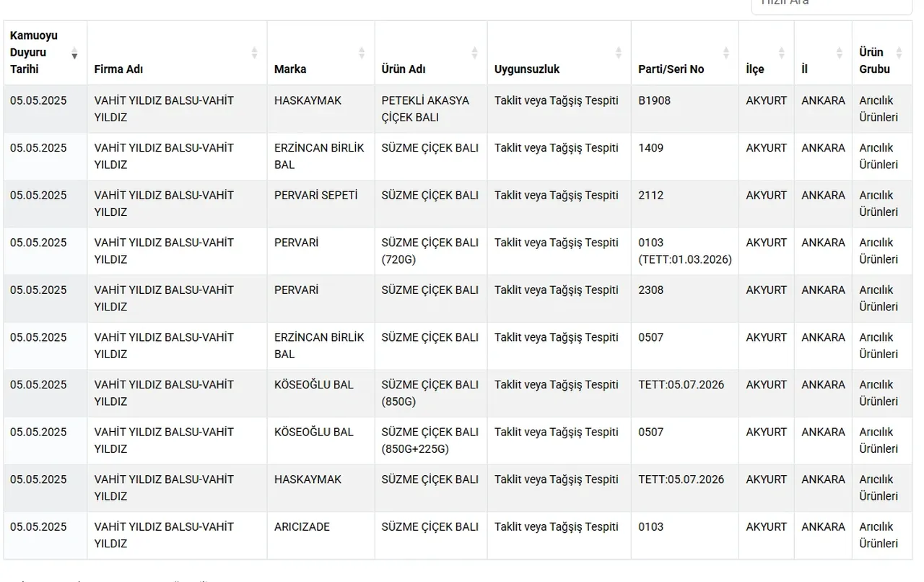The image size is (924, 582).
Task: Click the PERVARİ SEPETİ brand cell
Action: click(x=315, y=196)
